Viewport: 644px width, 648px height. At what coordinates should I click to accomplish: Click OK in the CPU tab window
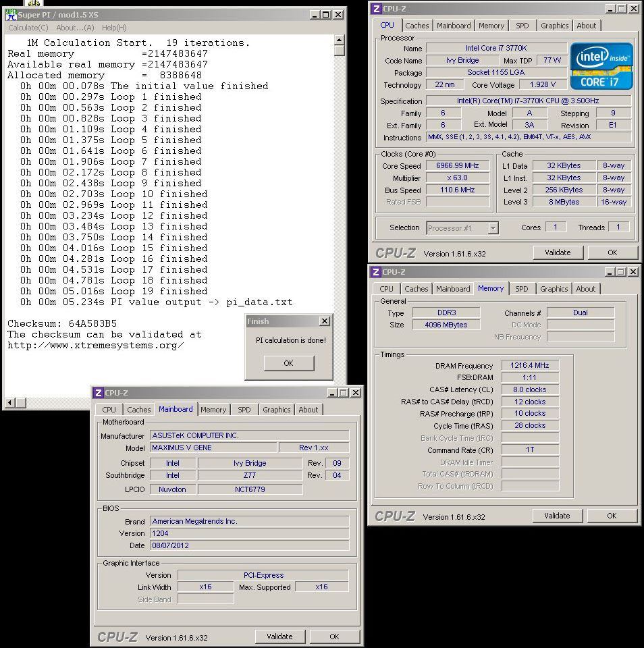pyautogui.click(x=612, y=252)
